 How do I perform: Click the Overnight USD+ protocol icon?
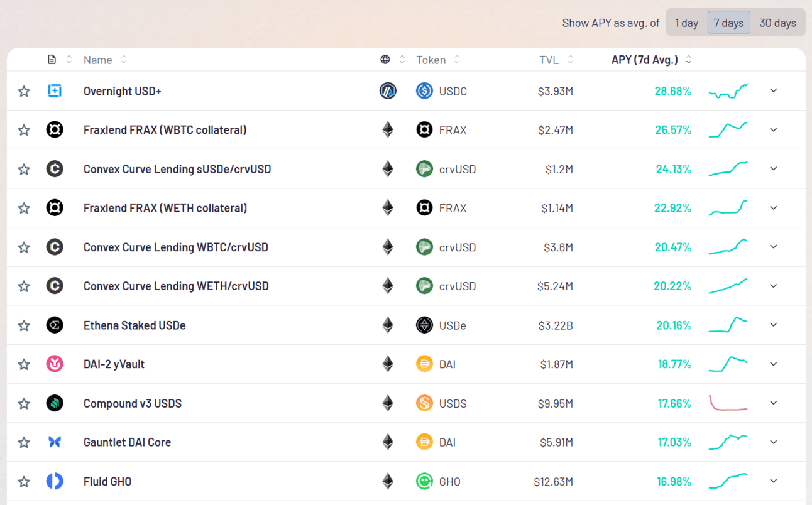pyautogui.click(x=55, y=91)
